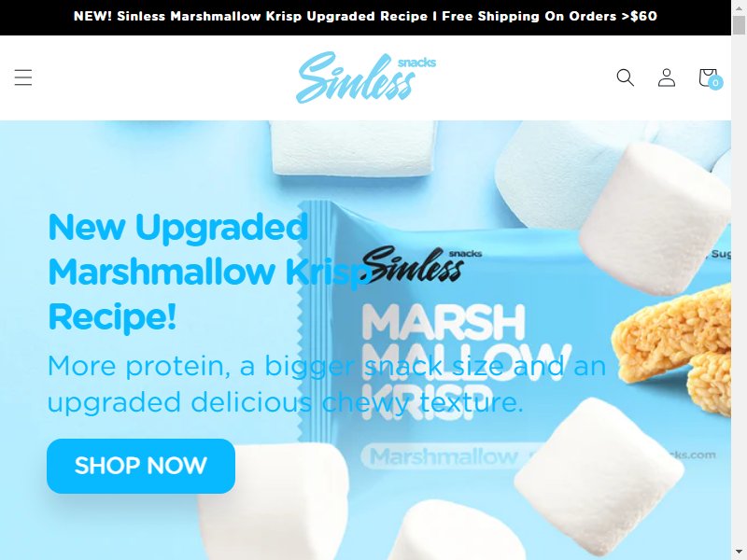This screenshot has height=560, width=747.
Task: Click the More protein description text
Action: (326, 384)
